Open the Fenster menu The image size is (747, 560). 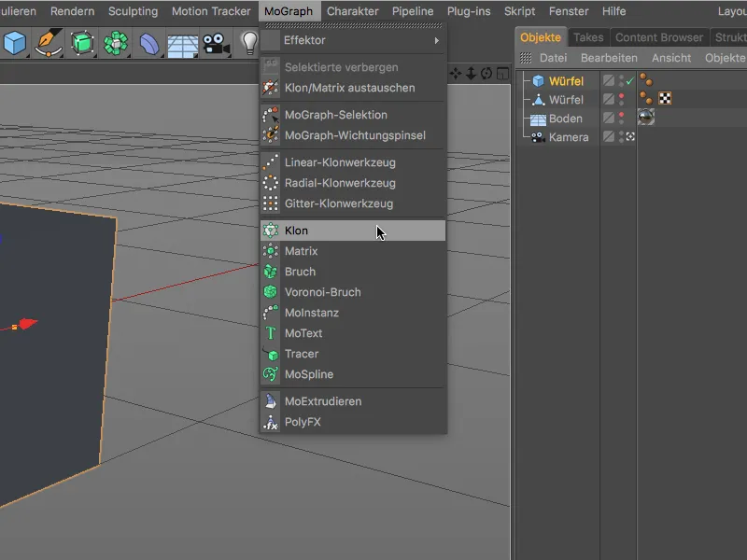pos(569,11)
